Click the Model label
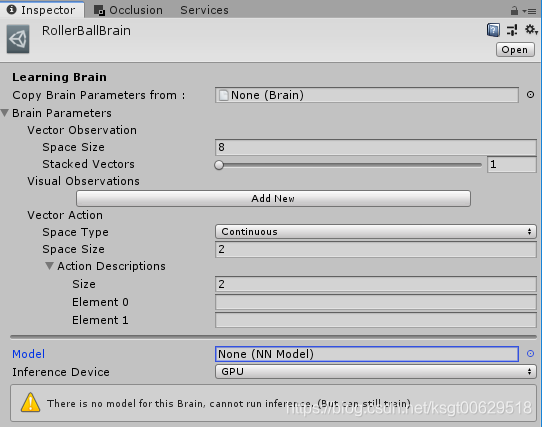The height and width of the screenshot is (427, 542). (x=28, y=354)
